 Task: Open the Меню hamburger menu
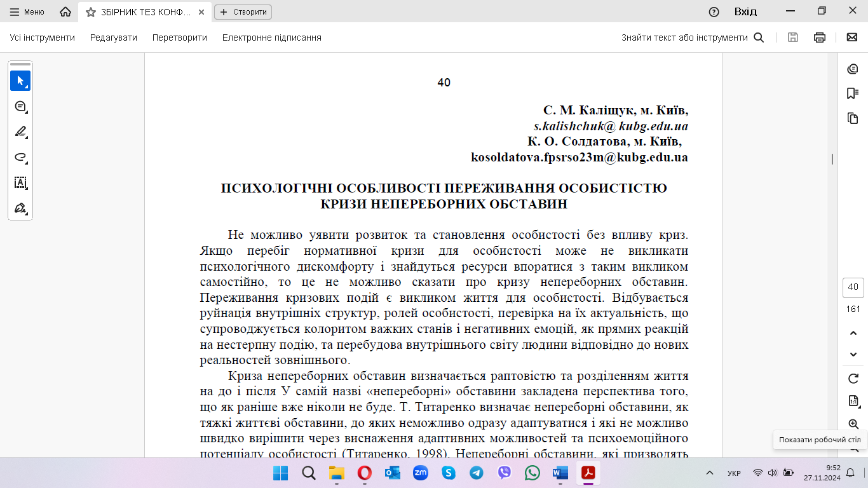point(27,12)
